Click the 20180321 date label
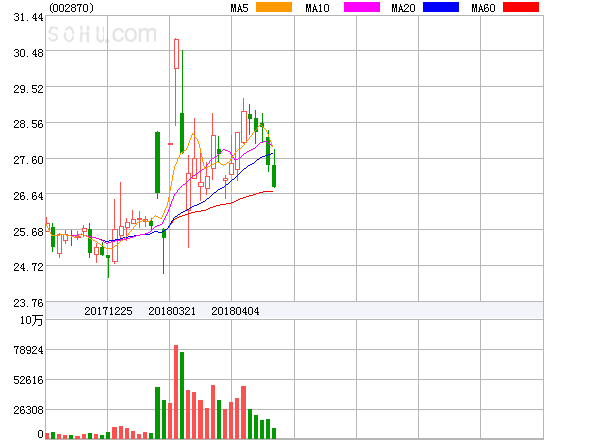 pos(172,311)
